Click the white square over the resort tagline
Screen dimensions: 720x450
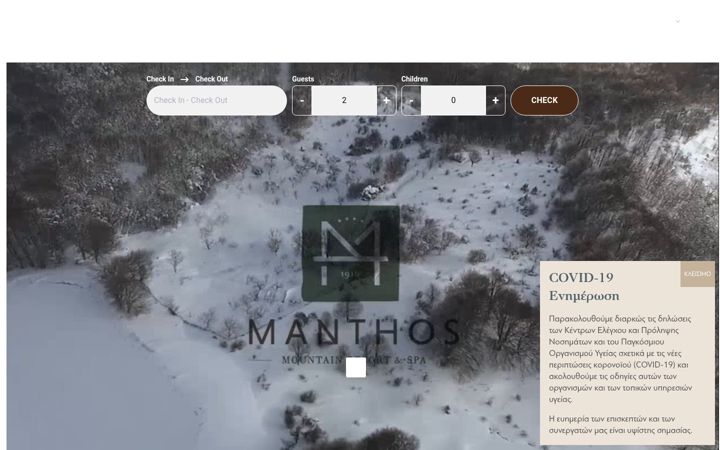(x=356, y=367)
